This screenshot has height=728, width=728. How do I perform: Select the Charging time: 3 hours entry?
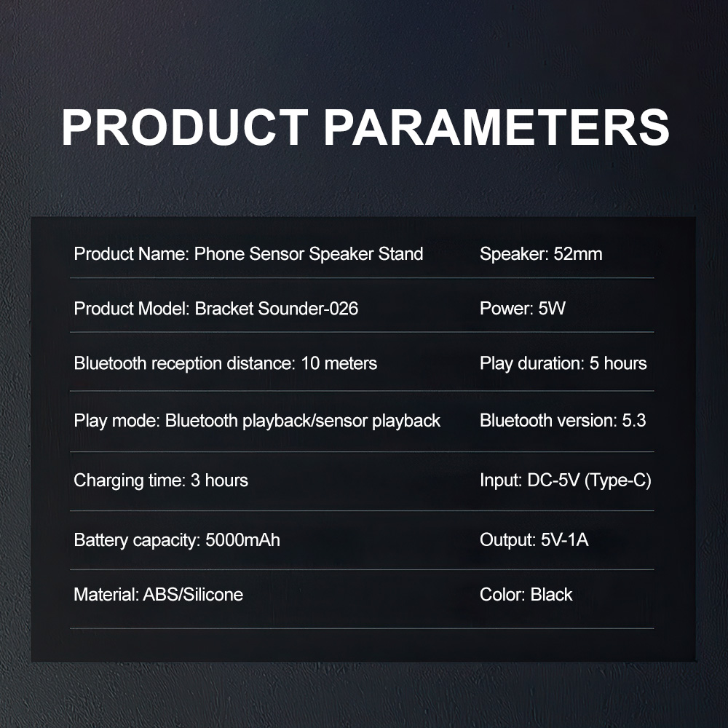click(x=161, y=480)
